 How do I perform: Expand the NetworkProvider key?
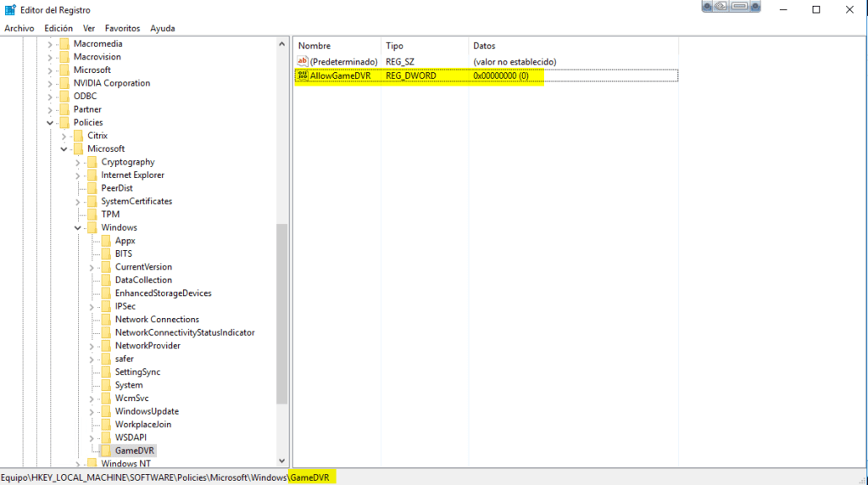[x=92, y=346]
